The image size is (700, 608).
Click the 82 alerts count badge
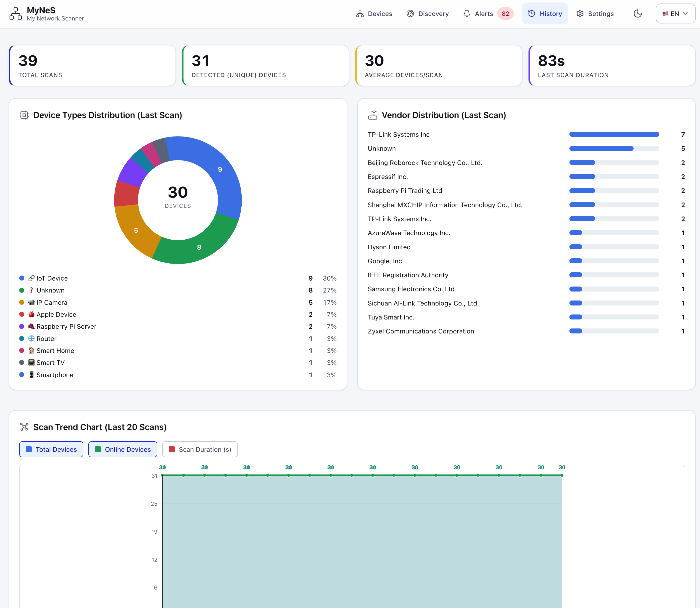coord(505,13)
